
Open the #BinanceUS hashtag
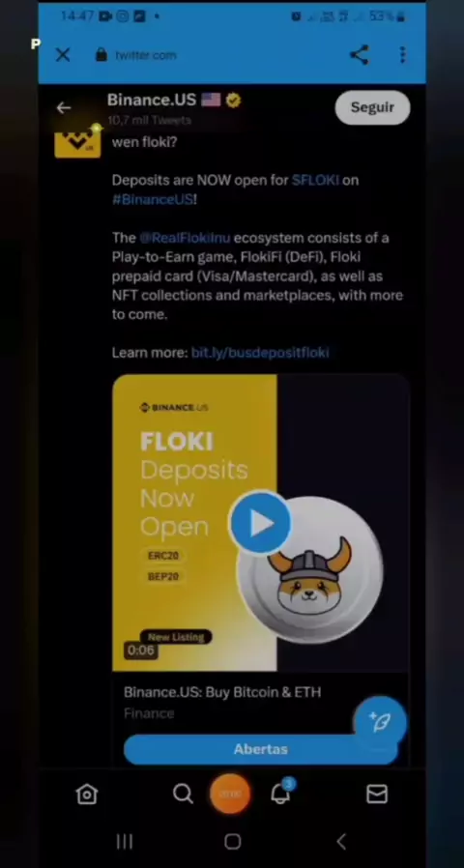tap(153, 199)
